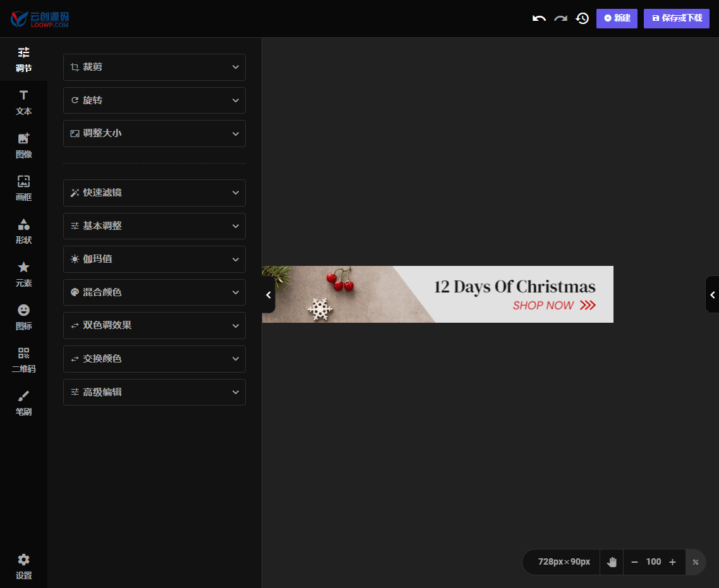Expand the 双色调效果 duotone section
Viewport: 719px width, 588px height.
click(154, 325)
